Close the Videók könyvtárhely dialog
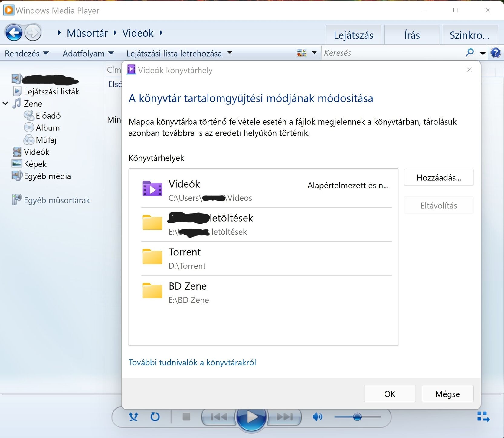This screenshot has width=504, height=438. coord(469,70)
